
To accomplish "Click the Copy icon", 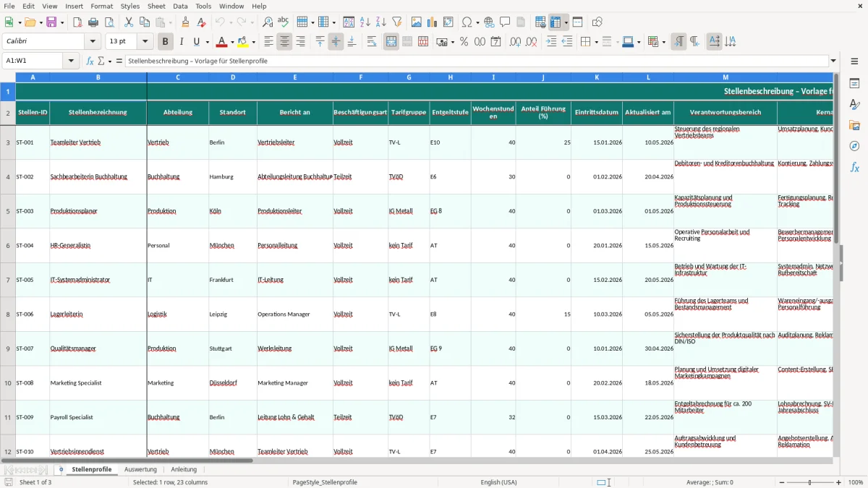I will (x=145, y=22).
